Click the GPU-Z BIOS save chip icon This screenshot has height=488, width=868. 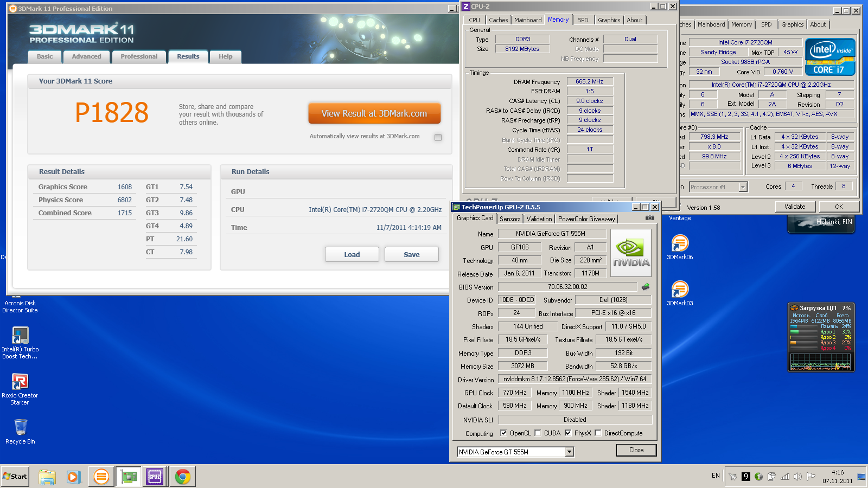point(645,287)
